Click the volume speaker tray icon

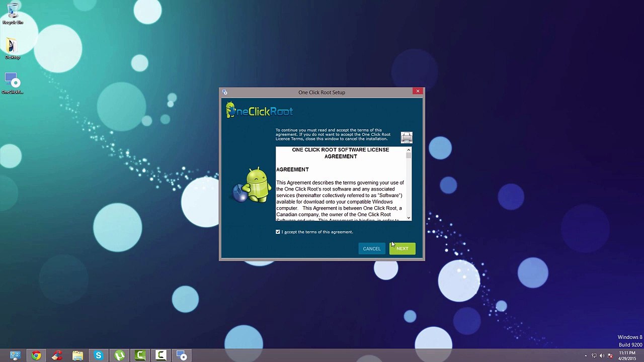(x=602, y=356)
